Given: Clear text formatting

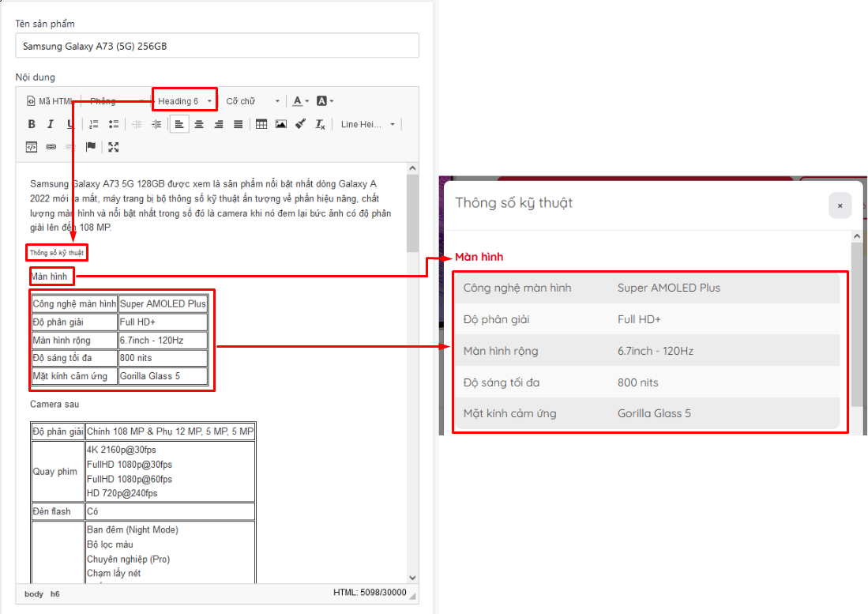Looking at the screenshot, I should [320, 124].
